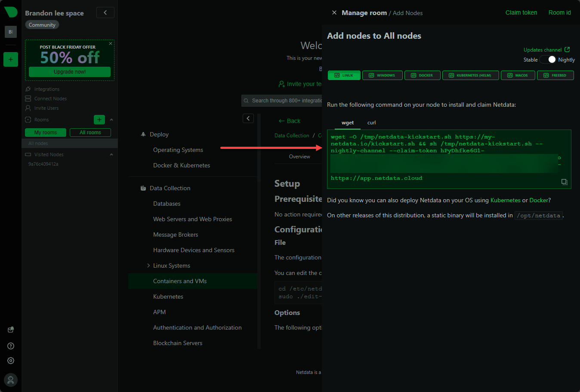
Task: Click the Room id link
Action: (x=559, y=12)
